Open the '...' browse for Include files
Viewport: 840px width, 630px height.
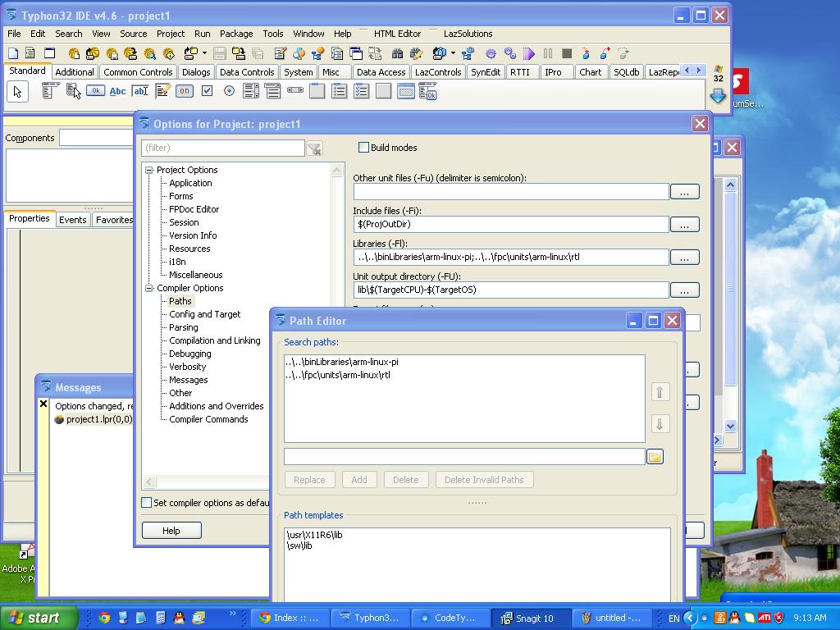(x=685, y=225)
